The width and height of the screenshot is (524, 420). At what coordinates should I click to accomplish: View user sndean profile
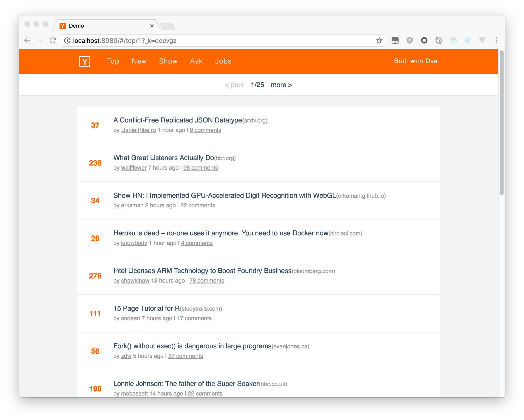(130, 318)
